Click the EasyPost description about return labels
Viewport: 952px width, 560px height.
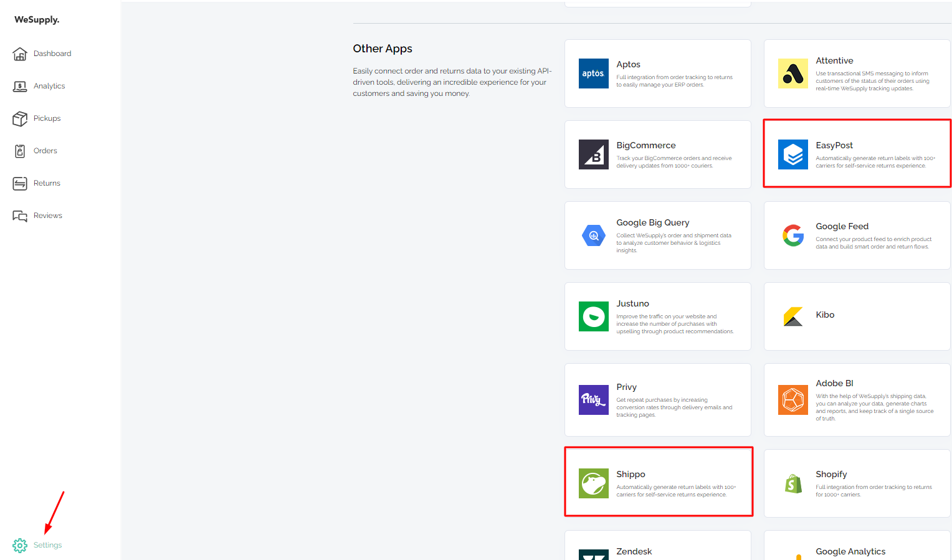(x=875, y=162)
